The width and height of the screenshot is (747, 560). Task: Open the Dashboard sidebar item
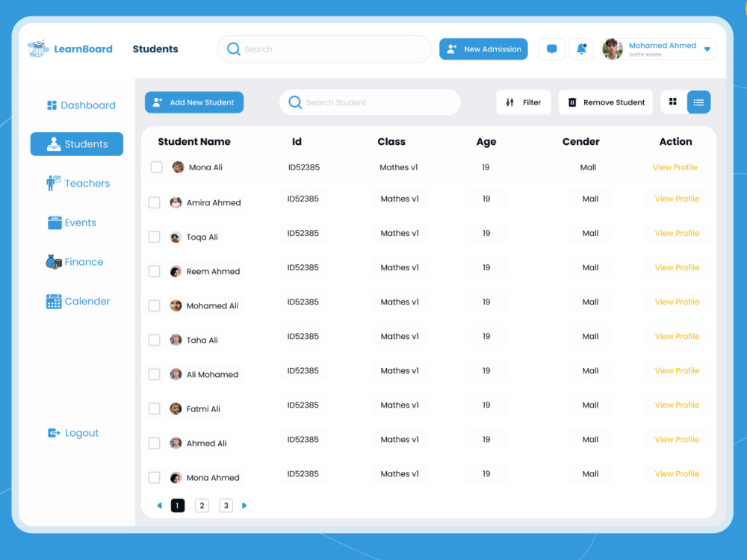[81, 105]
